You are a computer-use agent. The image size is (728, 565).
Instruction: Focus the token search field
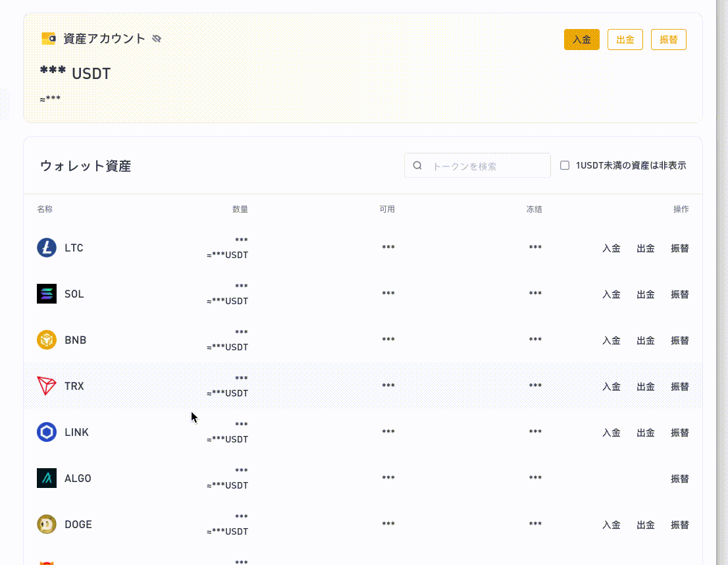pos(477,165)
